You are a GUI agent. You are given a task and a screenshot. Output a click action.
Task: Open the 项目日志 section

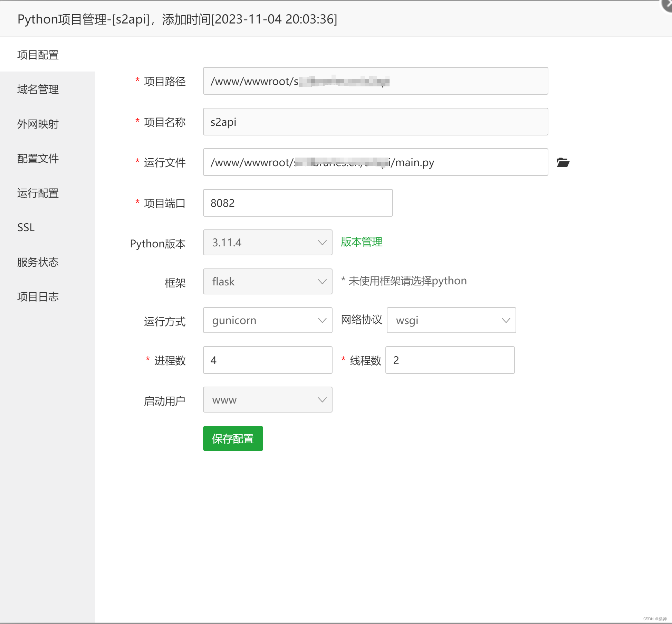[38, 296]
